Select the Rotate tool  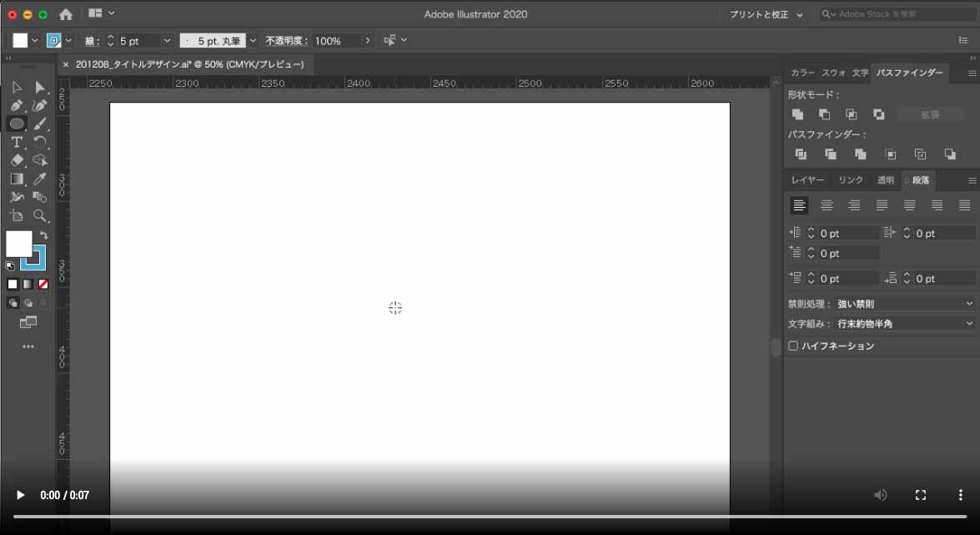[40, 142]
